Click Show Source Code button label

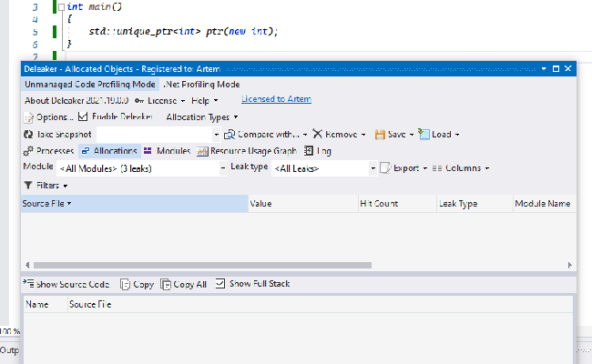point(73,285)
